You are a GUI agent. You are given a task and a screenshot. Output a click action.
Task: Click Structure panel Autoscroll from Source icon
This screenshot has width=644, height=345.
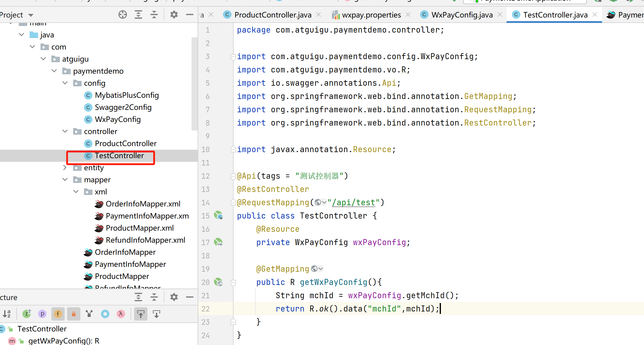157,314
